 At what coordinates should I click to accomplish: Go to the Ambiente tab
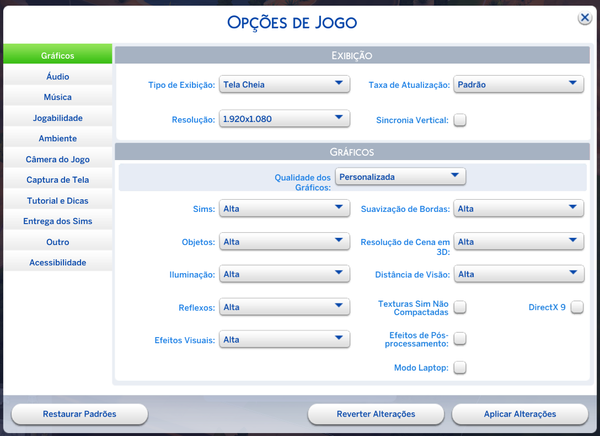click(x=58, y=138)
